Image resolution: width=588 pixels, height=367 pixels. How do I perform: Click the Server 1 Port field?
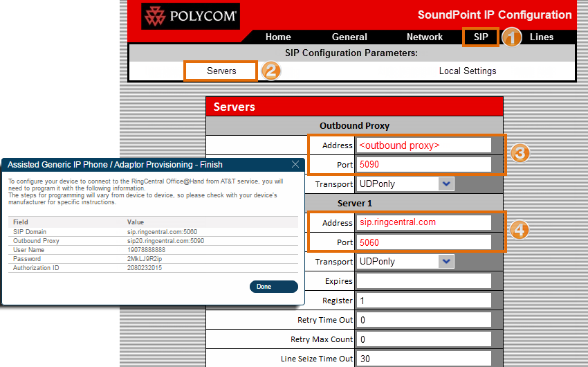point(424,242)
